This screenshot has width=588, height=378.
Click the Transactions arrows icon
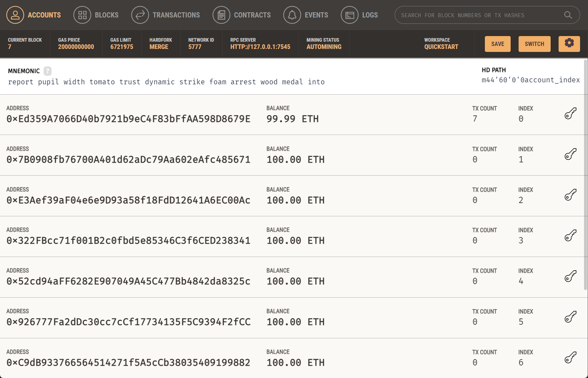[x=140, y=15]
